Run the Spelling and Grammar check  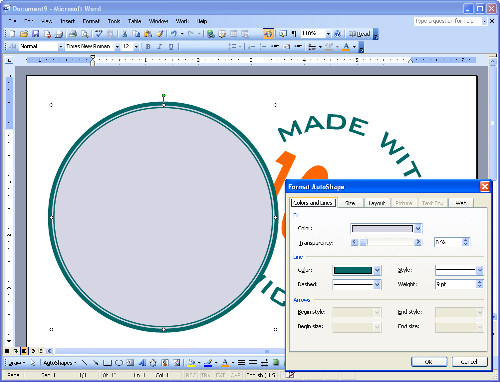99,34
